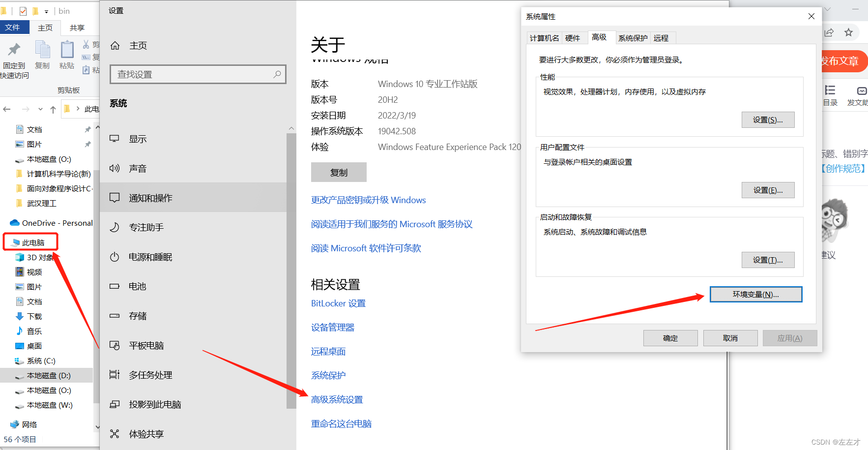Viewport: 868px width, 450px height.
Task: Click scroll-up arrow in Settings sidebar
Action: coord(291,128)
